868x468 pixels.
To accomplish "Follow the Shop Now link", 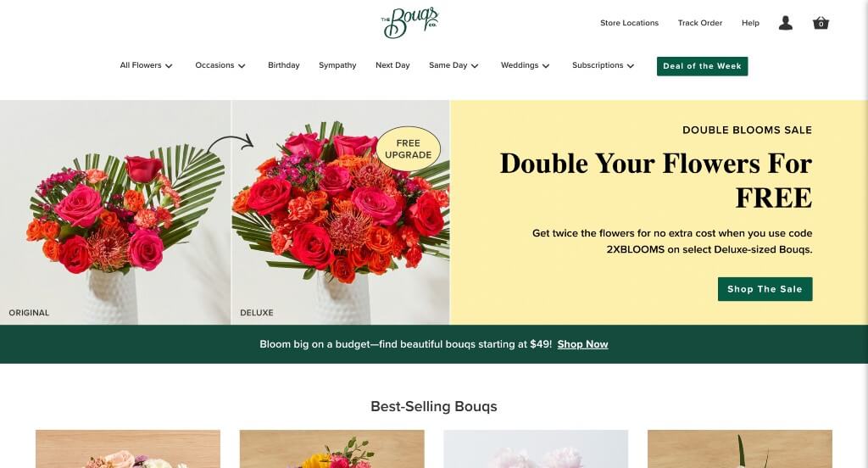I will (582, 344).
